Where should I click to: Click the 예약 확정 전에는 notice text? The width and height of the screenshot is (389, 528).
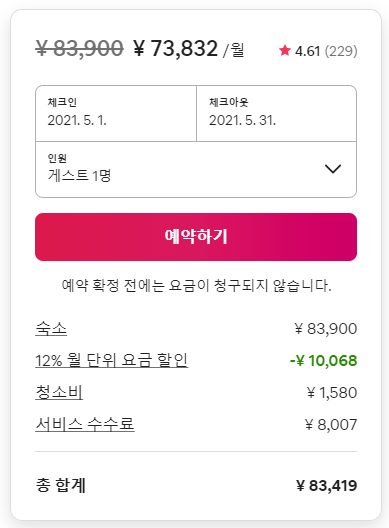[196, 286]
